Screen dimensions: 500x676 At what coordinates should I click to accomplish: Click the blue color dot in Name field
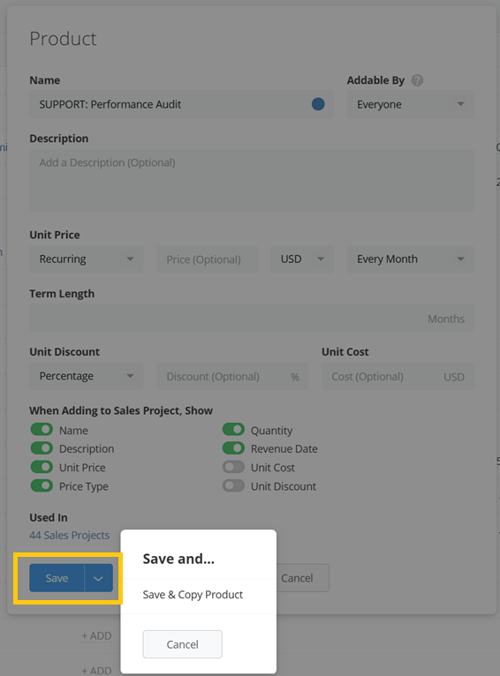pyautogui.click(x=318, y=104)
